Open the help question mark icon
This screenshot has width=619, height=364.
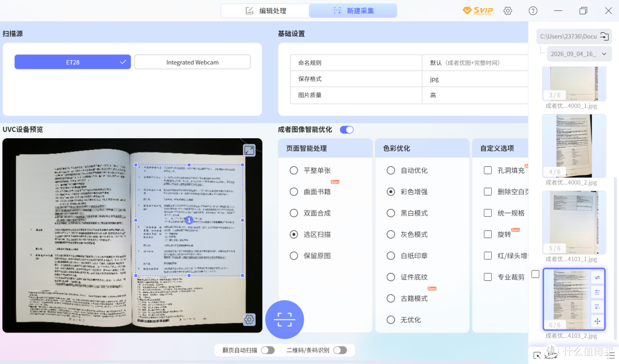click(x=533, y=11)
